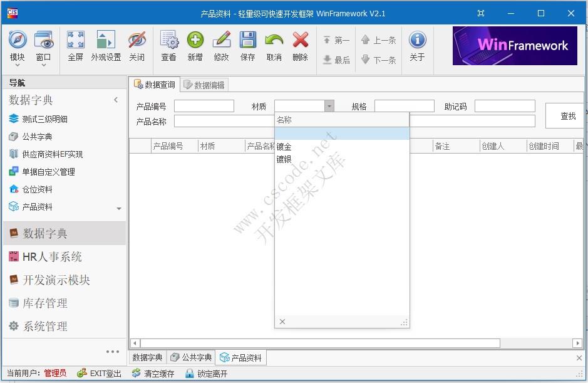Click the 关闭 (close) toolbar icon
The image size is (588, 383).
click(x=137, y=45)
